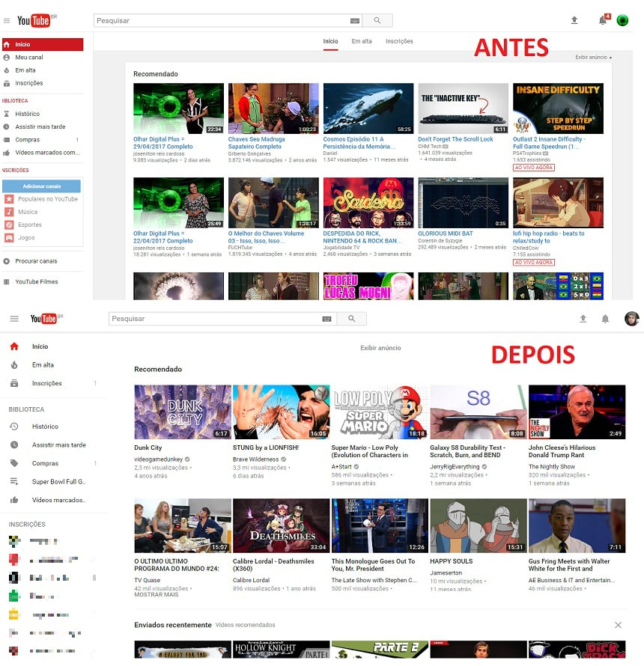Click new YouTube logo in lower header
This screenshot has width=644, height=666.
[x=45, y=318]
